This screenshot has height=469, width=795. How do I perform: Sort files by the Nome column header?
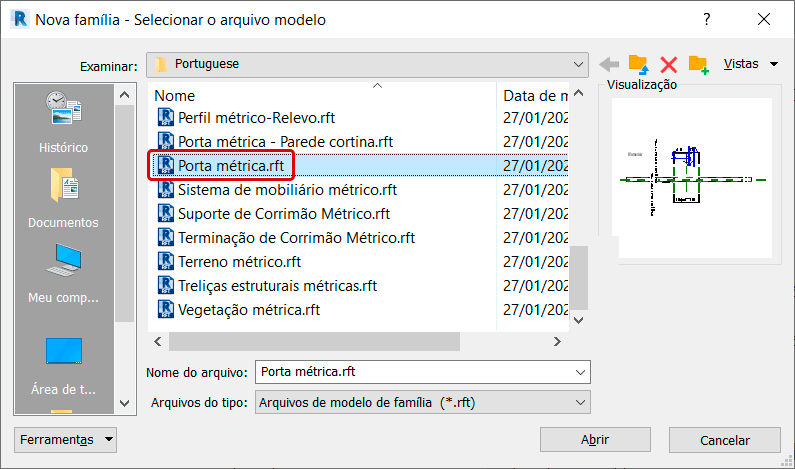320,96
